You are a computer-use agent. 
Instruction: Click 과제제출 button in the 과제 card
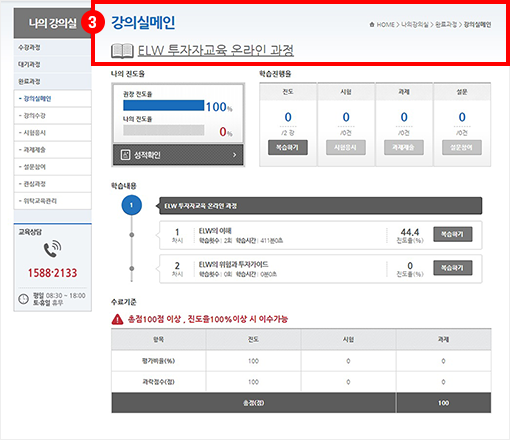[404, 147]
